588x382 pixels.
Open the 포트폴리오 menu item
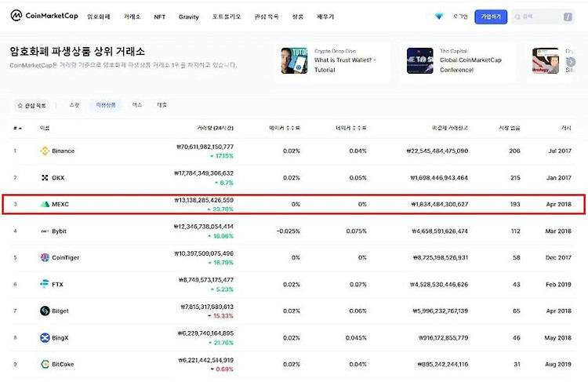click(x=227, y=17)
